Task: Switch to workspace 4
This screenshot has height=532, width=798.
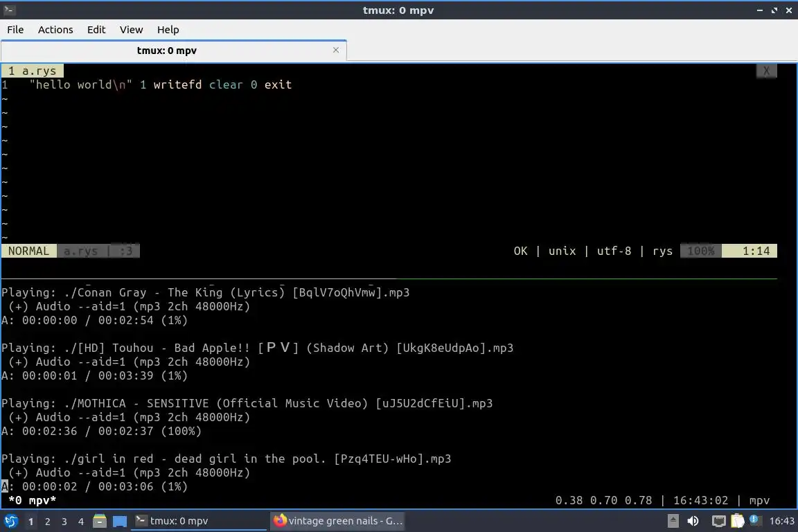Action: pyautogui.click(x=81, y=522)
